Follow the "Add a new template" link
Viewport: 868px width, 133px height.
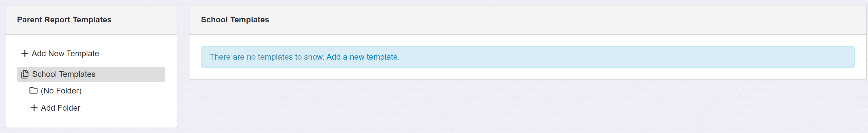(362, 57)
